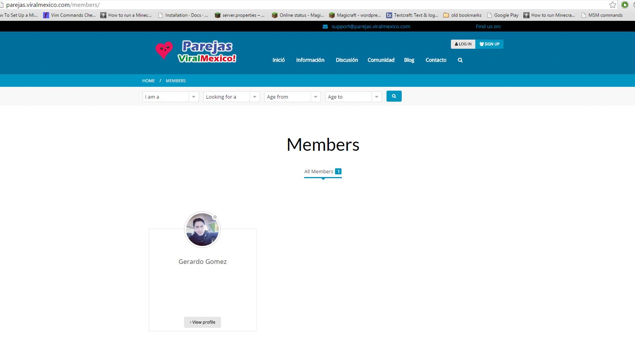Screen dimensions: 635x364
Task: Open the 'Age to' dropdown
Action: 354,97
